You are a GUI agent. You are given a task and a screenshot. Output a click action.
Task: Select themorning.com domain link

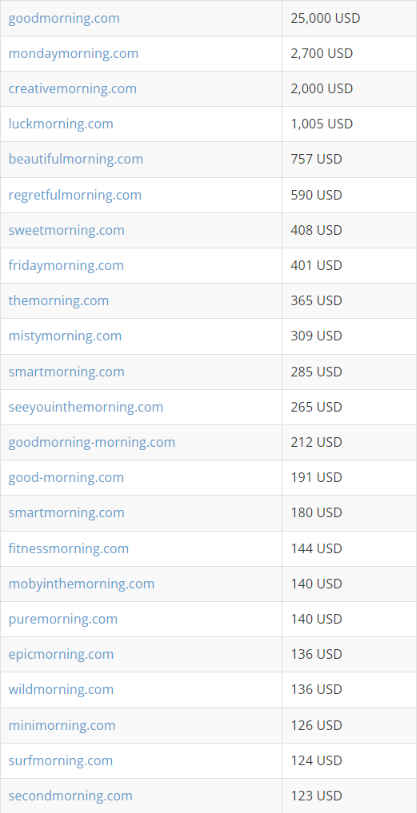click(59, 301)
